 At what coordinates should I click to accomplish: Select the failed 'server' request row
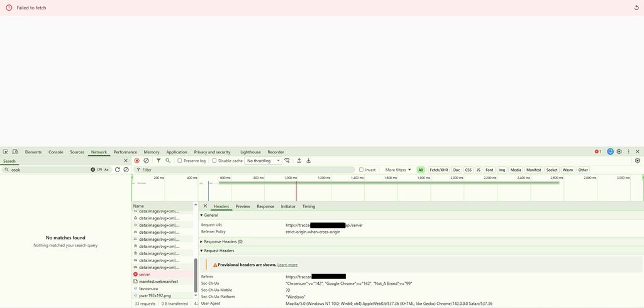(163, 274)
